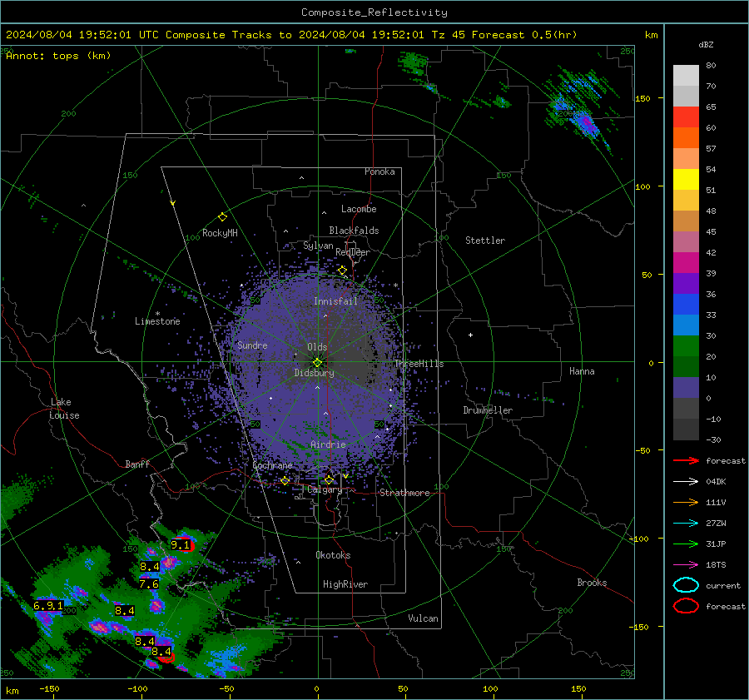Choose the slate purple 10 dBZ swatch
The width and height of the screenshot is (749, 700).
click(686, 388)
